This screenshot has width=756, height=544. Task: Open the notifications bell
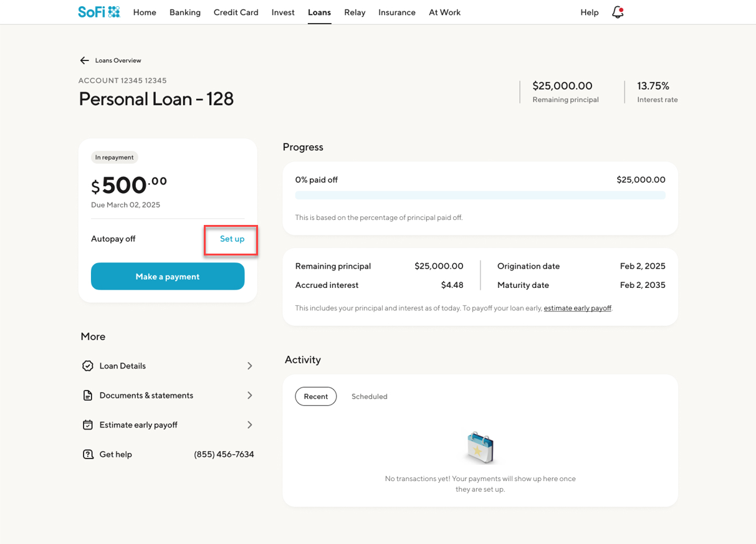pyautogui.click(x=618, y=12)
